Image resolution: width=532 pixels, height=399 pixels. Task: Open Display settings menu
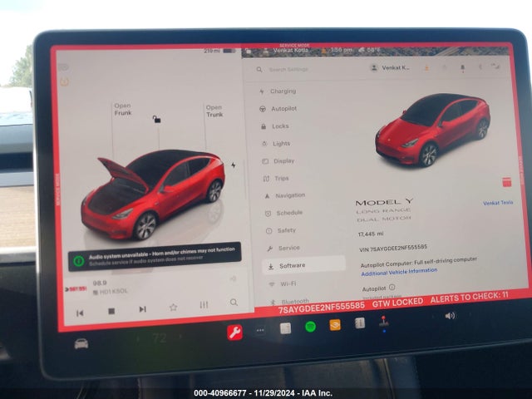click(x=278, y=161)
